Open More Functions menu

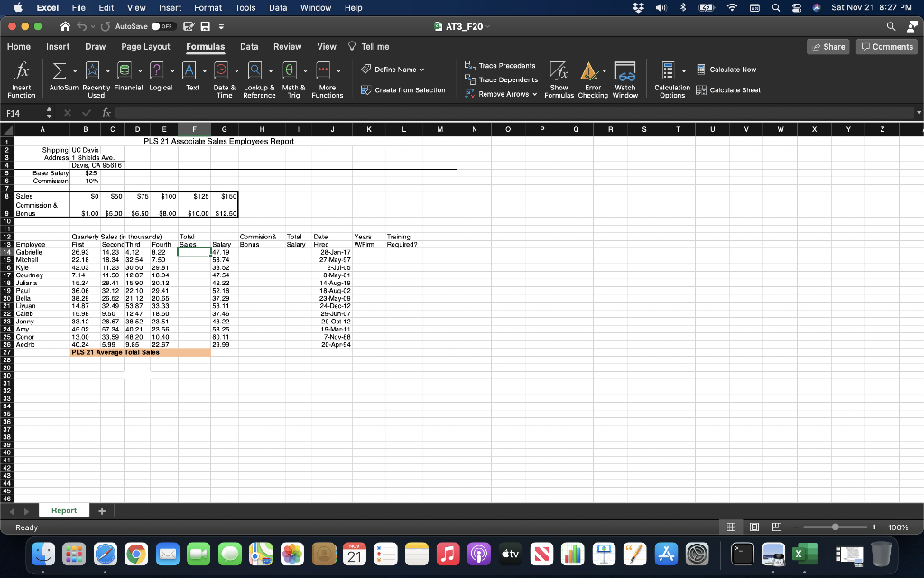coord(327,79)
